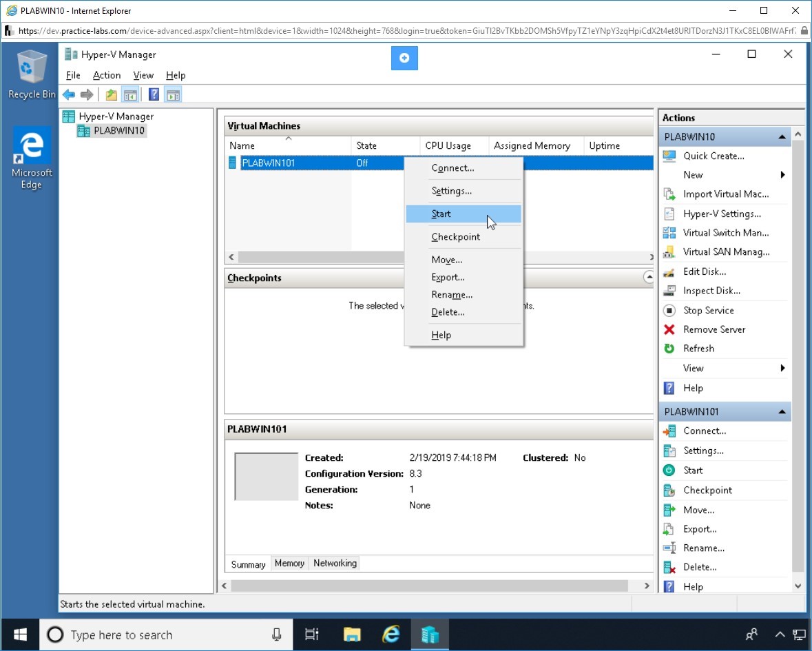
Task: Choose Settings... in the context menu
Action: pyautogui.click(x=464, y=191)
